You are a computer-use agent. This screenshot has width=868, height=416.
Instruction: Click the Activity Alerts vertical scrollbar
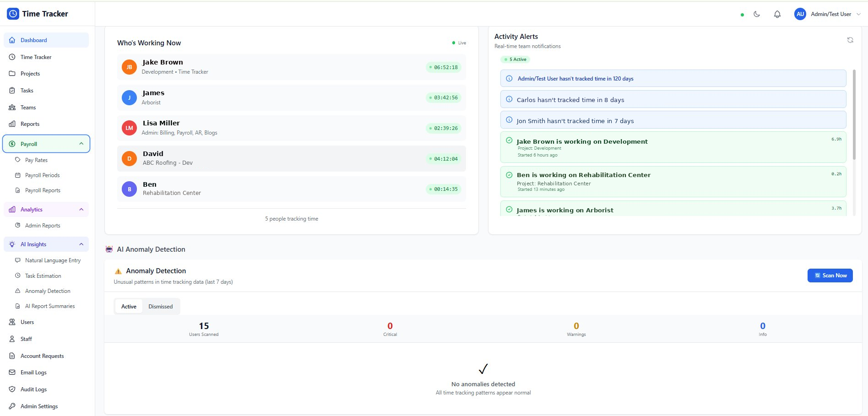click(854, 114)
